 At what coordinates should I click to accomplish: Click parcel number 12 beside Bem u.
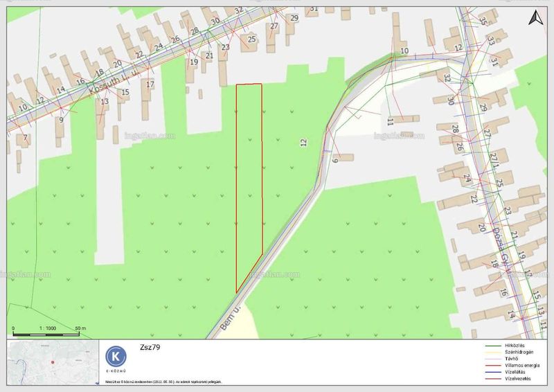303,143
